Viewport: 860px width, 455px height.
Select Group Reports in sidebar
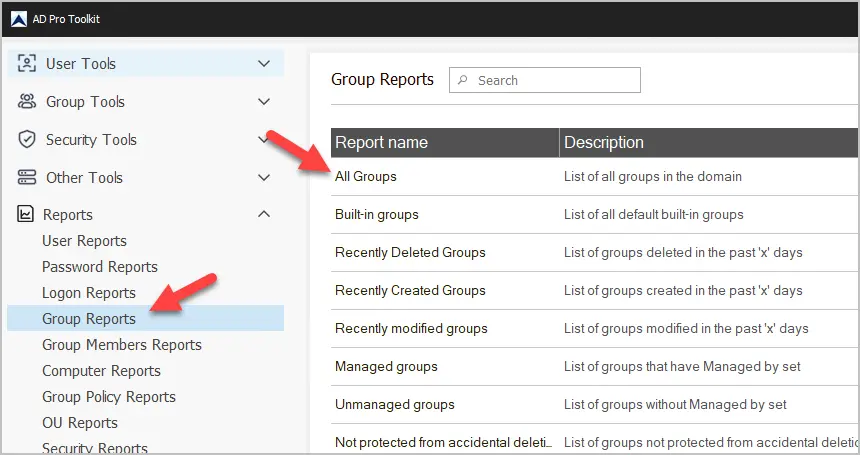click(146, 318)
